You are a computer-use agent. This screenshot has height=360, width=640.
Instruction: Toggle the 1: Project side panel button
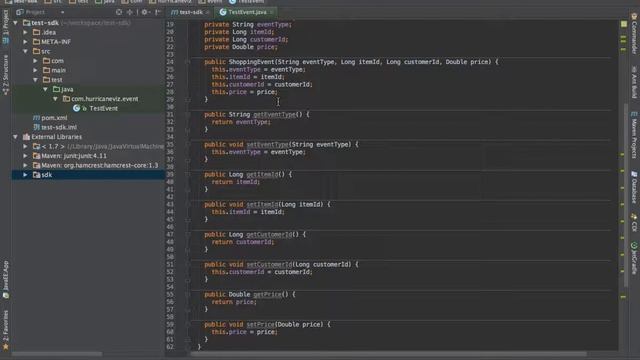[6, 27]
